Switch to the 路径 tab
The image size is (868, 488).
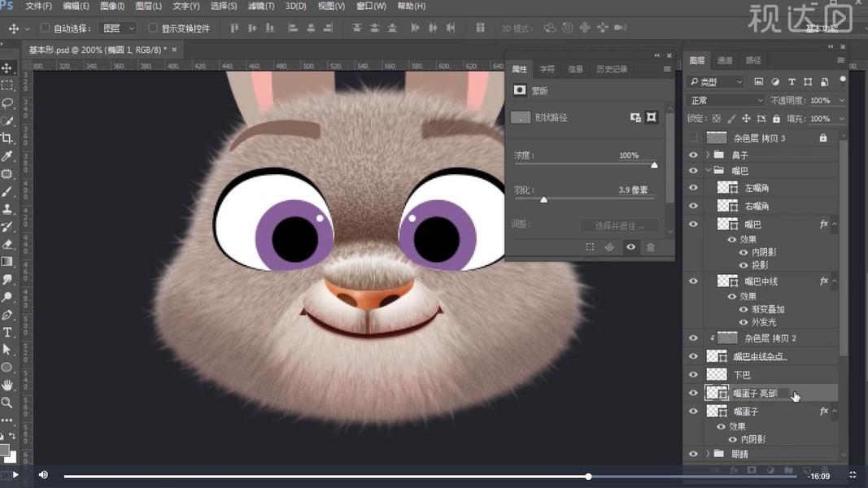pos(753,60)
